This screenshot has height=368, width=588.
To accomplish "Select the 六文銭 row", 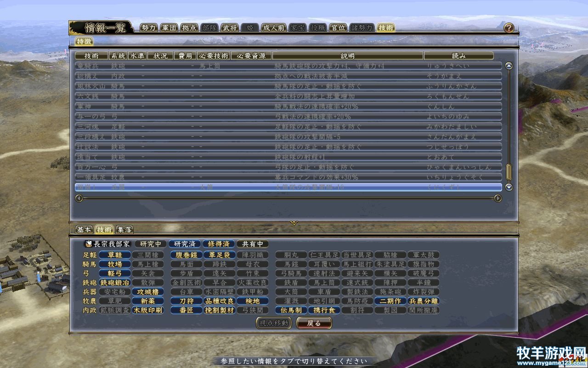I will click(x=288, y=96).
